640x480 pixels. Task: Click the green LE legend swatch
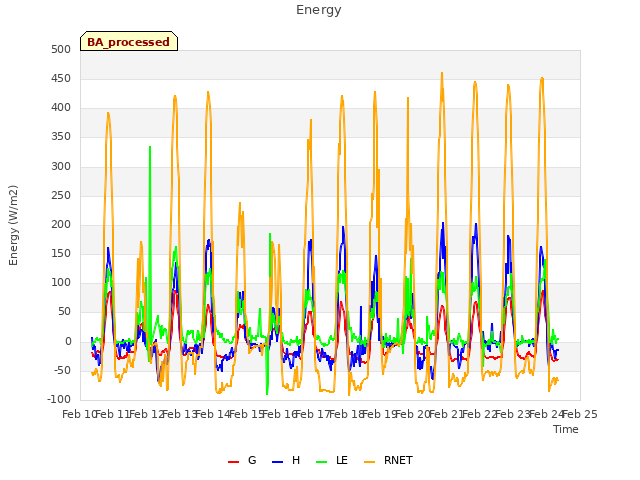click(x=322, y=462)
